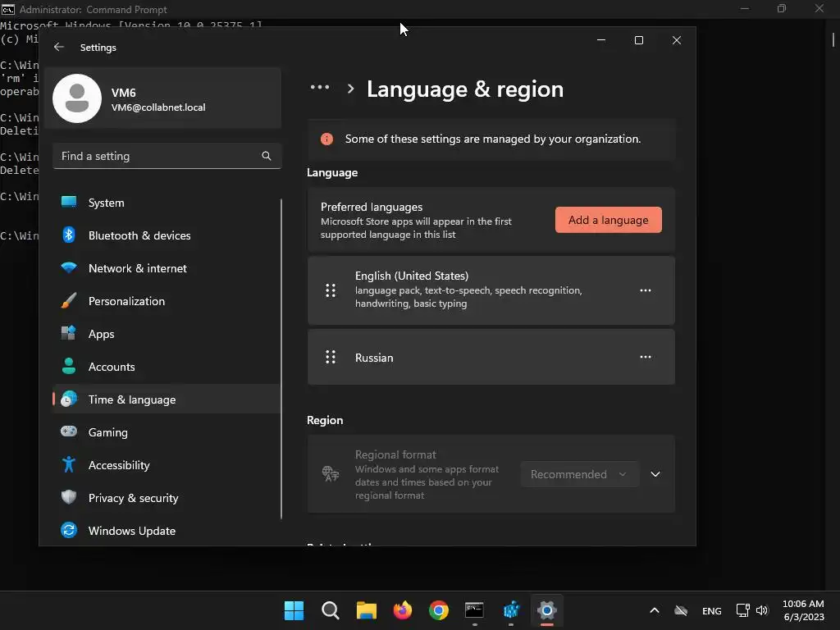Go back using the Settings back arrow
Viewport: 840px width, 630px height.
(x=59, y=47)
